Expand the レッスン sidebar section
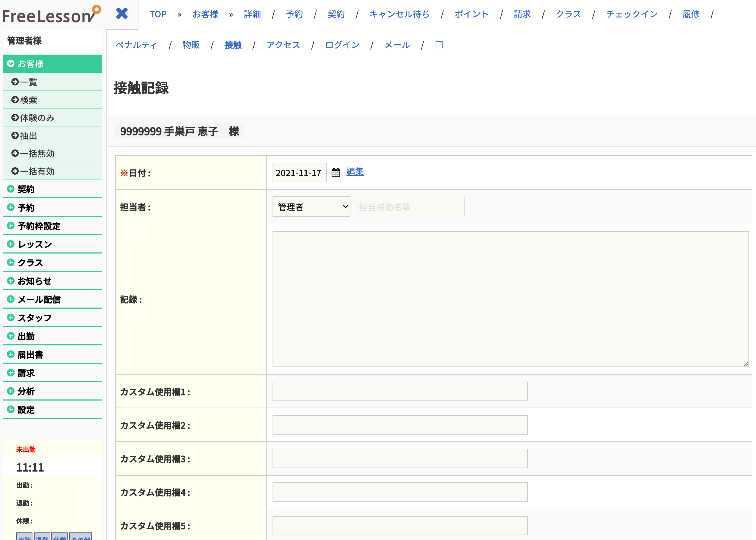The height and width of the screenshot is (540, 756). (52, 244)
